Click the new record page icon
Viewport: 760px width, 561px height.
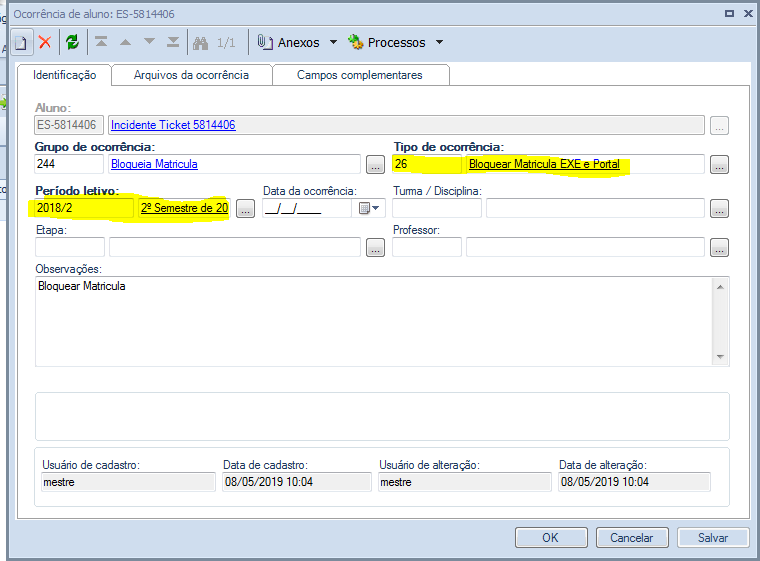point(21,43)
